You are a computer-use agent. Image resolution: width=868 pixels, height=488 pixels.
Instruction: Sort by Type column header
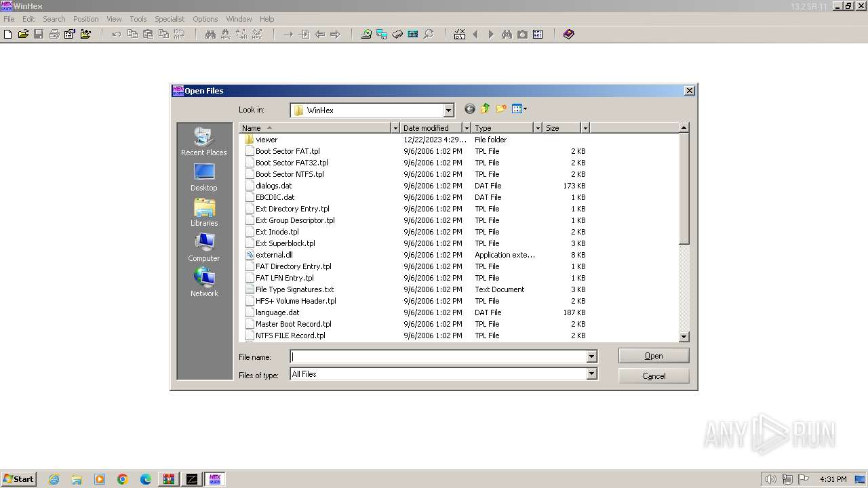502,127
